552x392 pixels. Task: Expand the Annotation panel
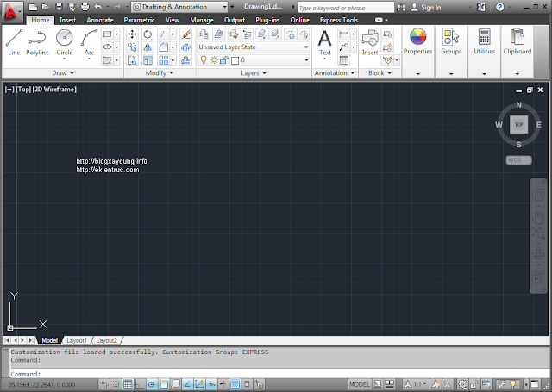click(335, 72)
